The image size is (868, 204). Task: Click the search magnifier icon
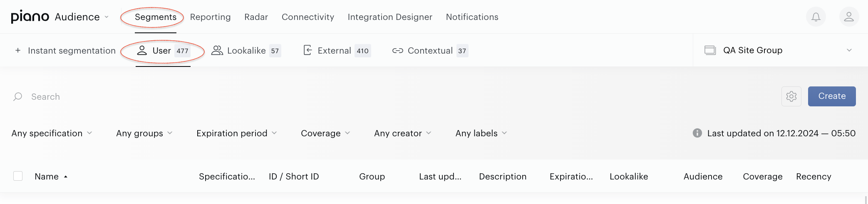17,97
